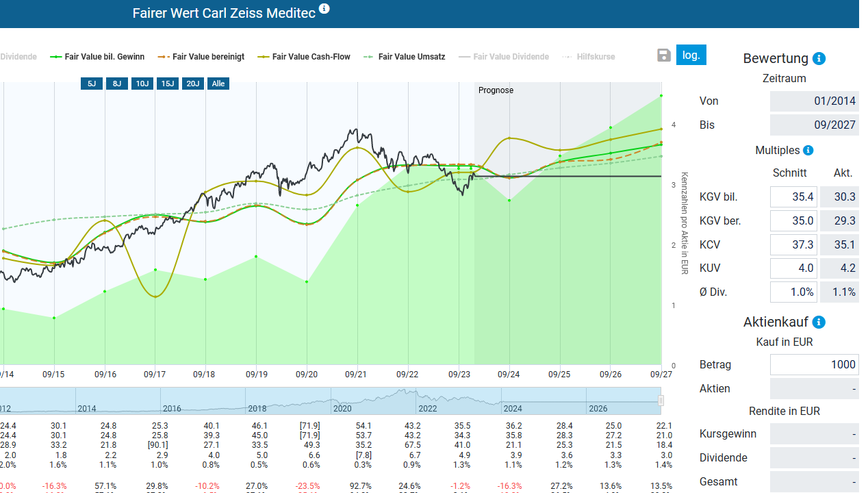Click the save chart floppy disk icon

coord(663,55)
